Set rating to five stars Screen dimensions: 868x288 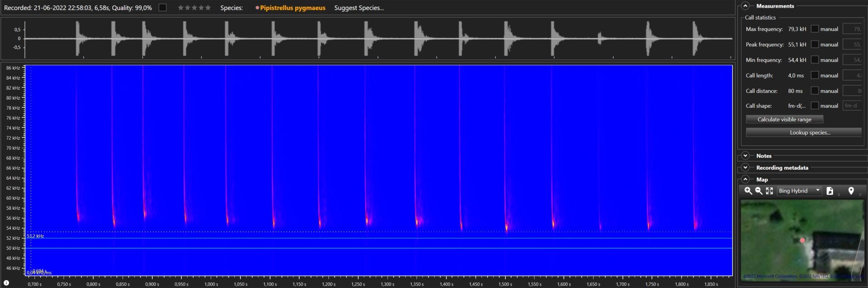[x=208, y=8]
